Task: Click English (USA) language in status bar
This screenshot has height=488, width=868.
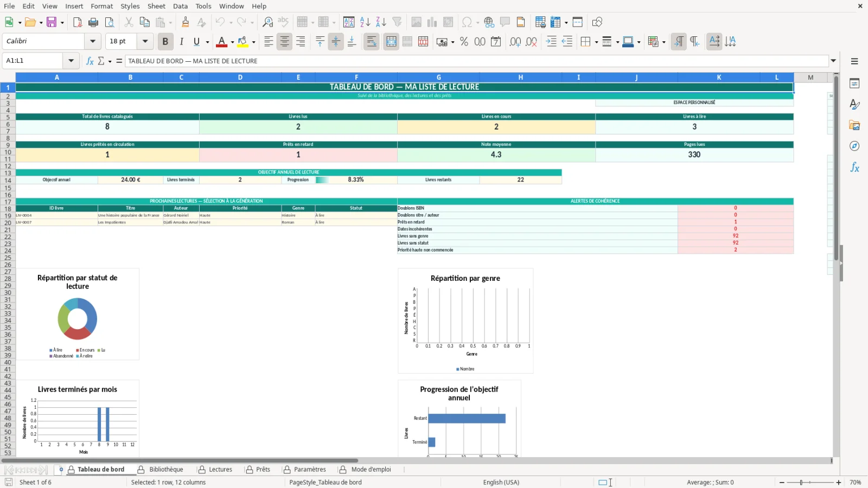Action: pos(501,482)
